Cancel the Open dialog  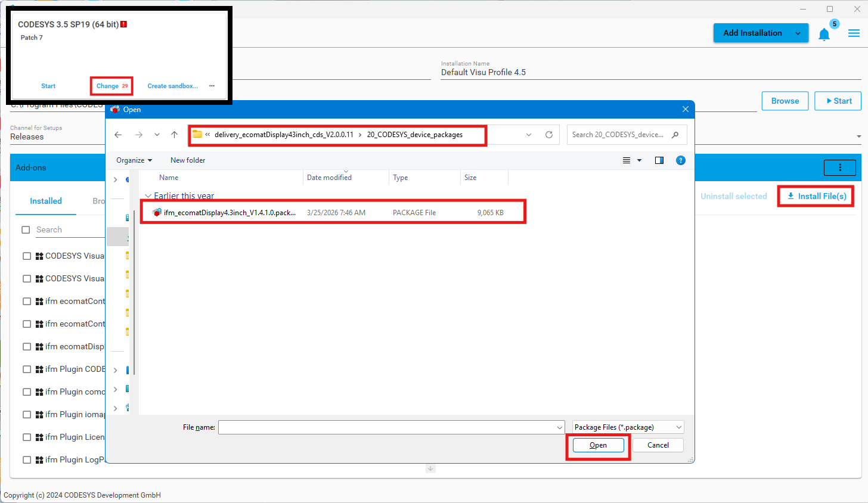(658, 445)
